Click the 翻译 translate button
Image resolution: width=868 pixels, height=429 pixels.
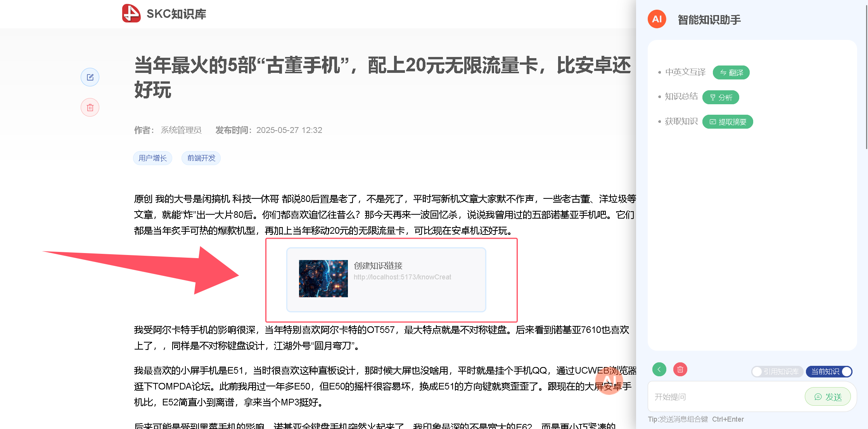coord(731,72)
